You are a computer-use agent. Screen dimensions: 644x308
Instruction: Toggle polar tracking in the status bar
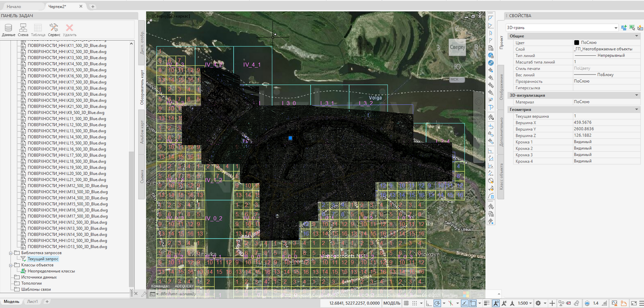click(x=437, y=303)
